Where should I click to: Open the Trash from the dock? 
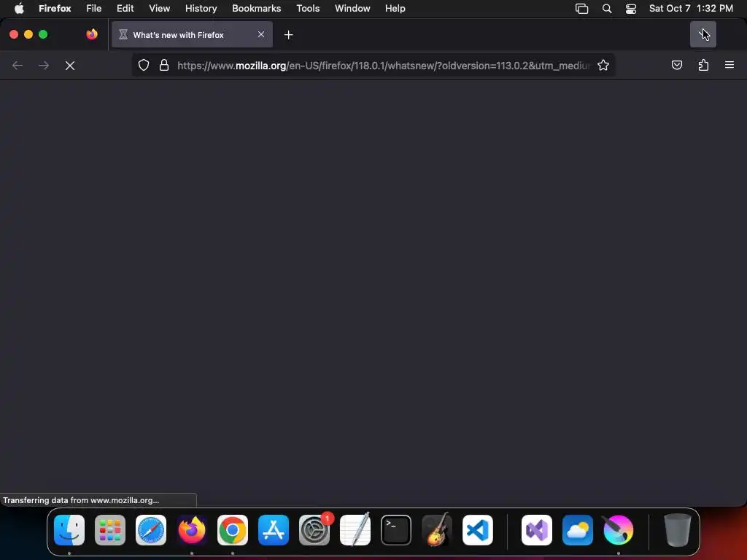click(x=678, y=530)
